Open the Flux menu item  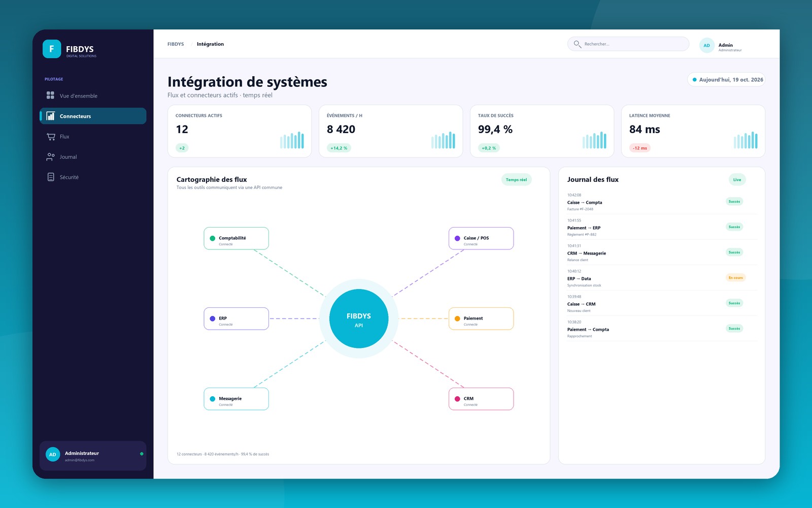coord(93,136)
